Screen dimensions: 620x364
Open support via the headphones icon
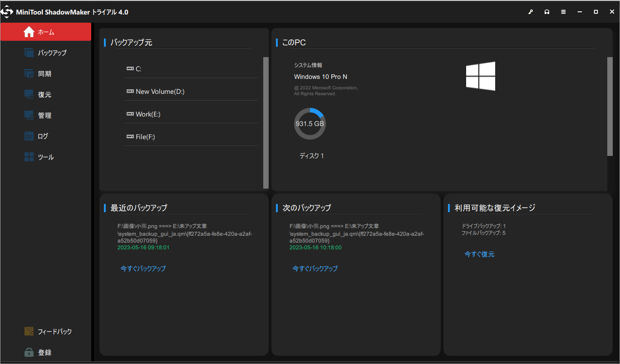pyautogui.click(x=547, y=11)
